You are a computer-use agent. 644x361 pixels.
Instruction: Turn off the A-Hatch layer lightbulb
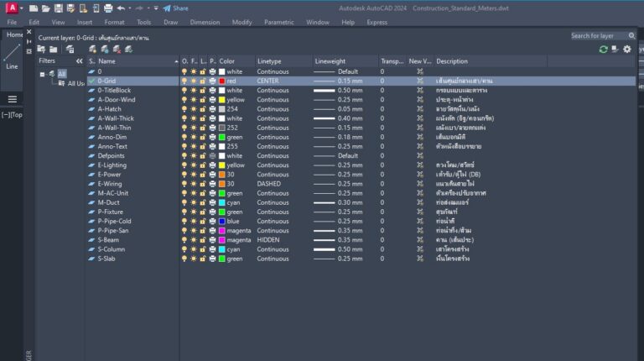click(184, 108)
